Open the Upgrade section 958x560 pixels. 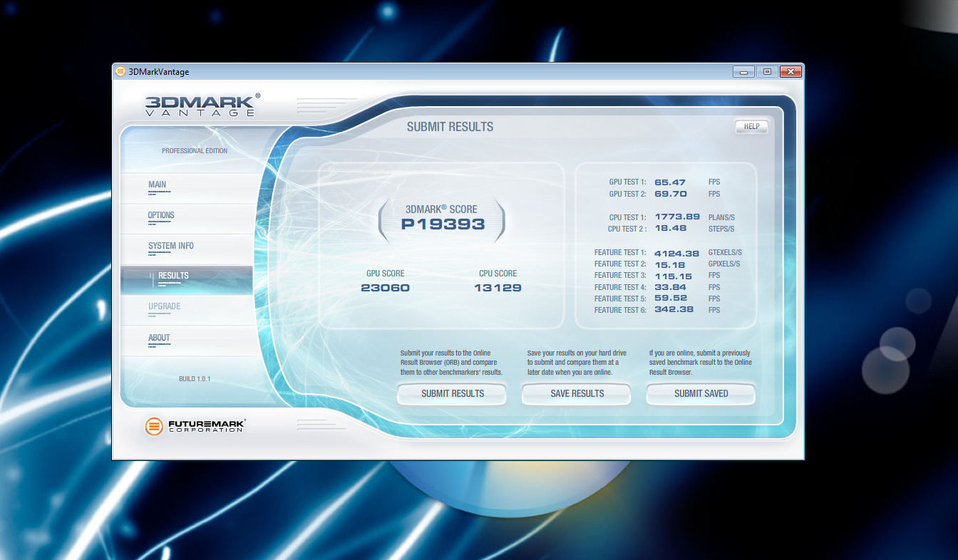tap(187, 310)
